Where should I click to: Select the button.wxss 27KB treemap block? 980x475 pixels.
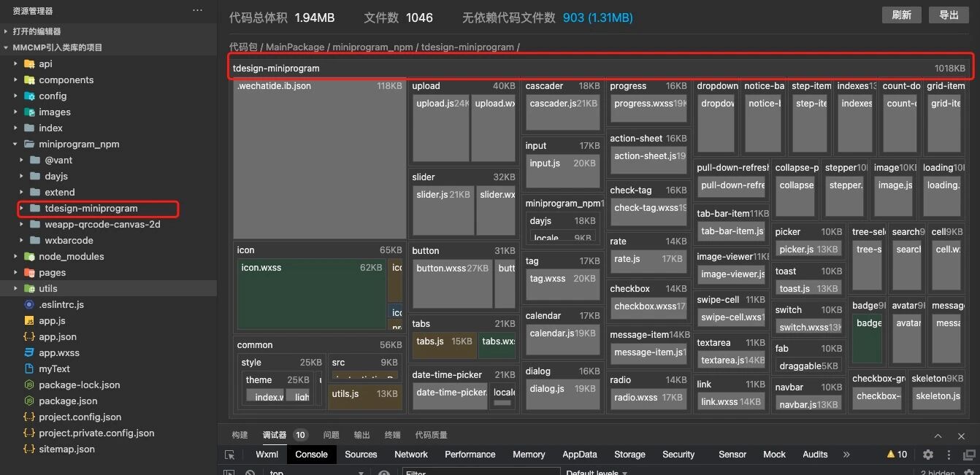pyautogui.click(x=452, y=284)
